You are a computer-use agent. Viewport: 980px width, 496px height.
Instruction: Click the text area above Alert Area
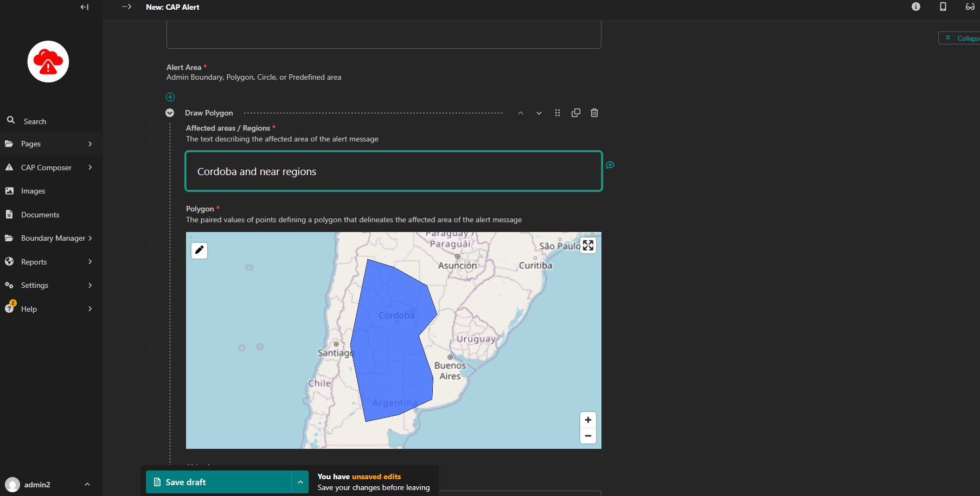(384, 35)
